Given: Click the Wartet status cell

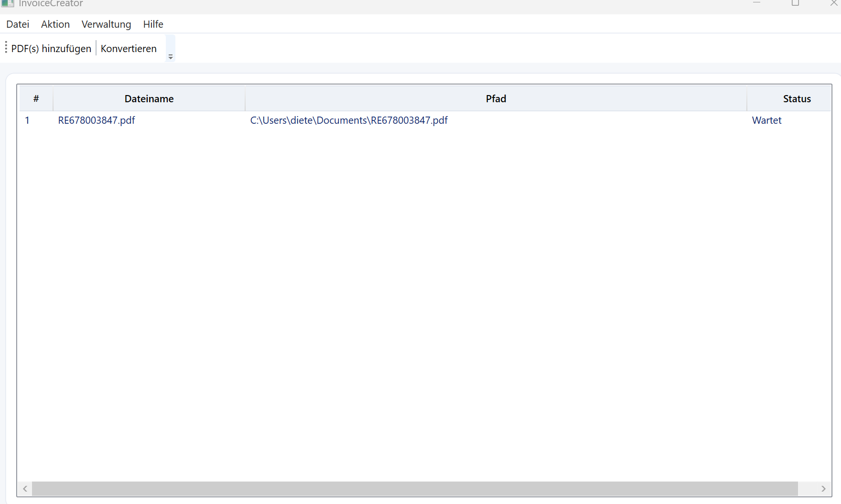Looking at the screenshot, I should click(x=766, y=120).
